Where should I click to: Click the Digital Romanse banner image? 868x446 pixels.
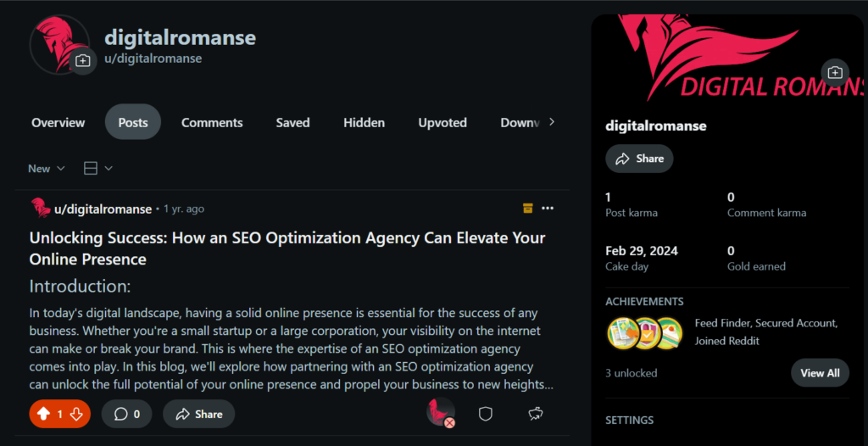[726, 59]
